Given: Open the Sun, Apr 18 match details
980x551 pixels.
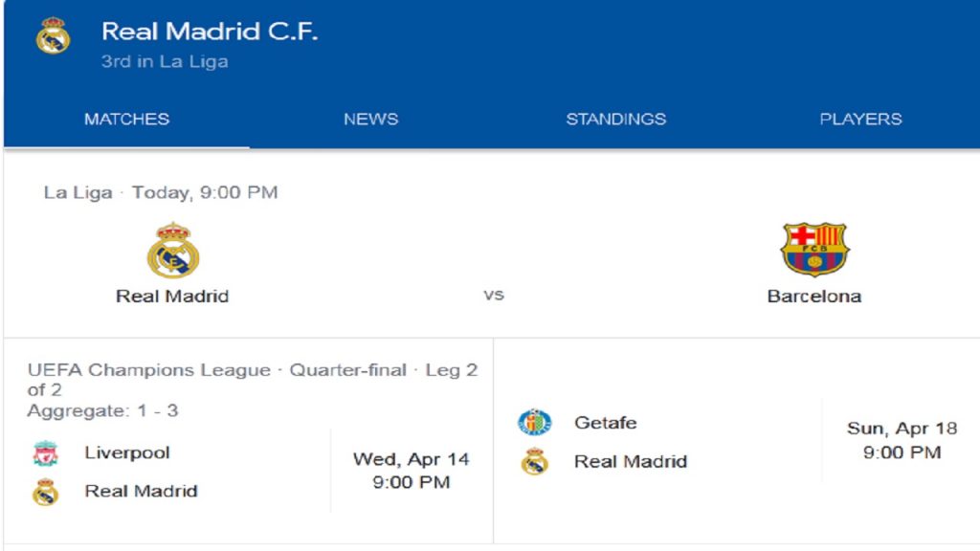Looking at the screenshot, I should pos(902,440).
